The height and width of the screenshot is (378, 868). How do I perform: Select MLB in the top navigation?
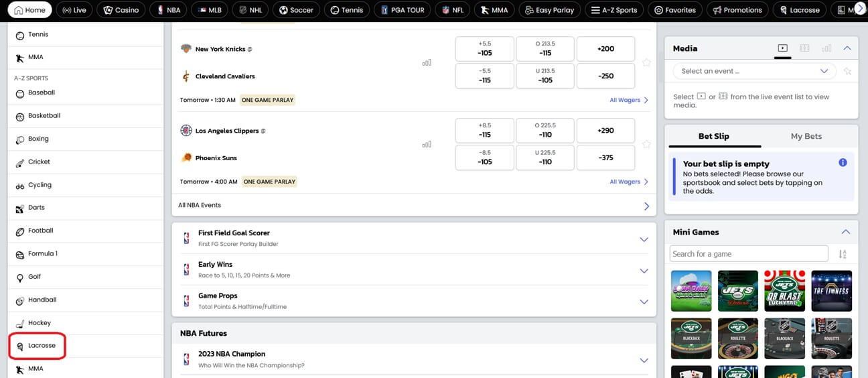point(210,10)
